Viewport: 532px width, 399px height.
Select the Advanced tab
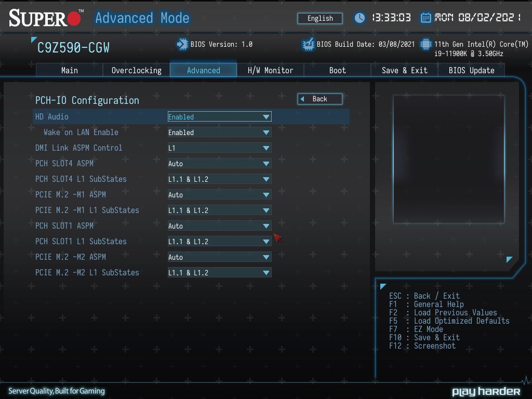click(204, 70)
